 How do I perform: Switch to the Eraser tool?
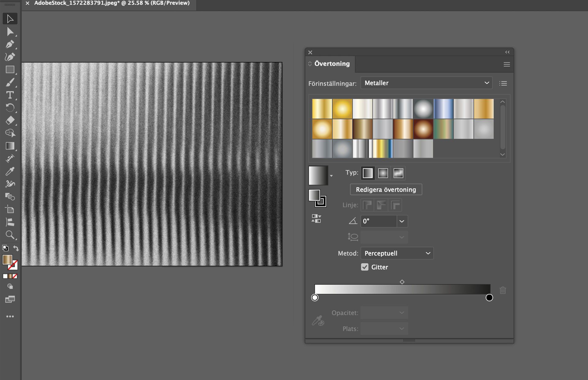click(10, 120)
